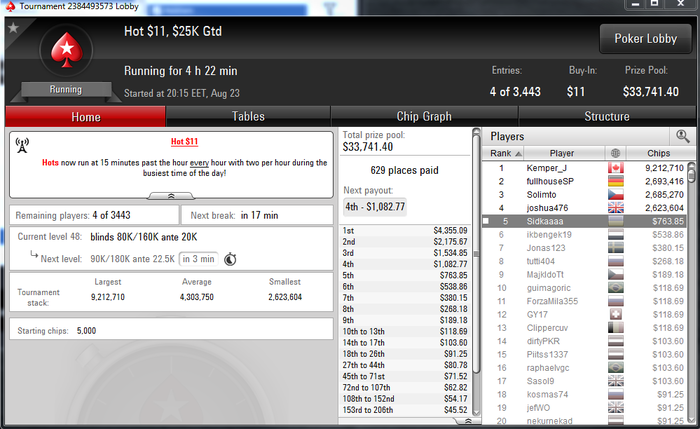Click the players list scrollbar thumb
Screen dimensions: 700x429
[692, 173]
